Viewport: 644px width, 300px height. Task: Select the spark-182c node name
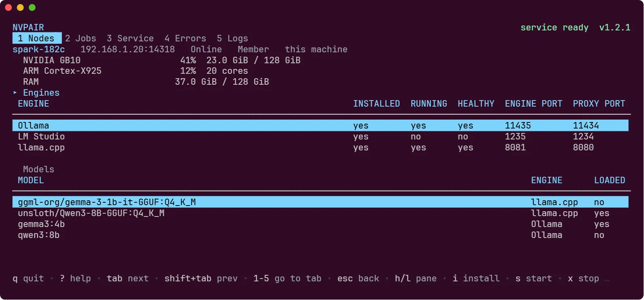pos(38,49)
